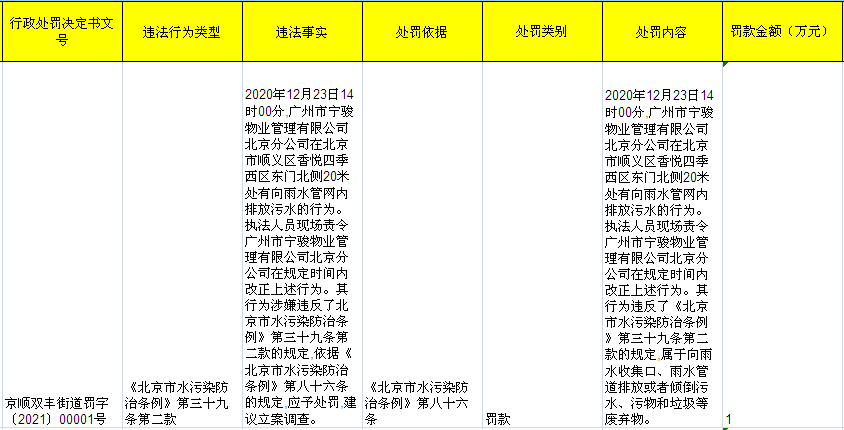Screen dimensions: 844x430
Task: Select the 处罚类别 header cell
Action: pyautogui.click(x=542, y=32)
